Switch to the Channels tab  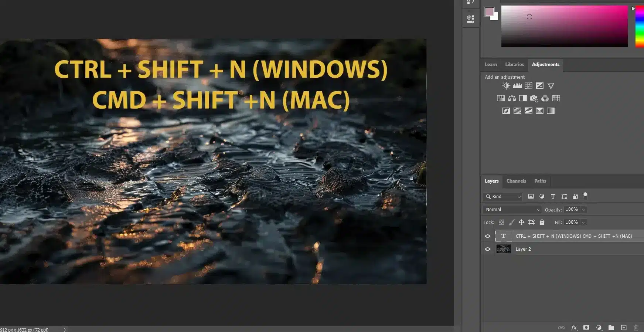click(516, 181)
